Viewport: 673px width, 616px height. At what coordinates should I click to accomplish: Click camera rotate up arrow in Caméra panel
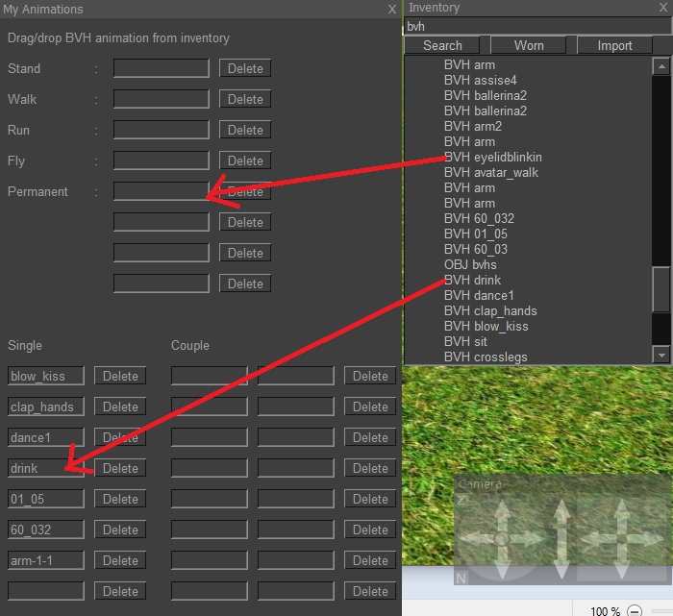[502, 510]
